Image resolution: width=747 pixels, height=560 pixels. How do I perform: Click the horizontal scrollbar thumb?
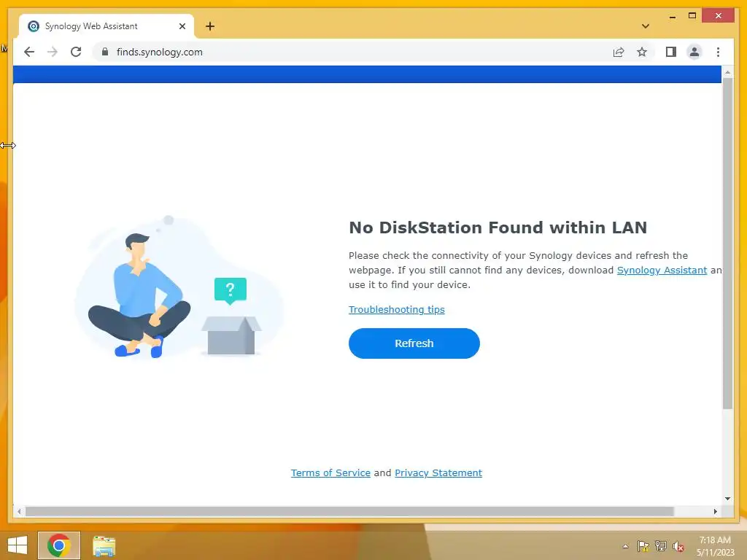(349, 511)
